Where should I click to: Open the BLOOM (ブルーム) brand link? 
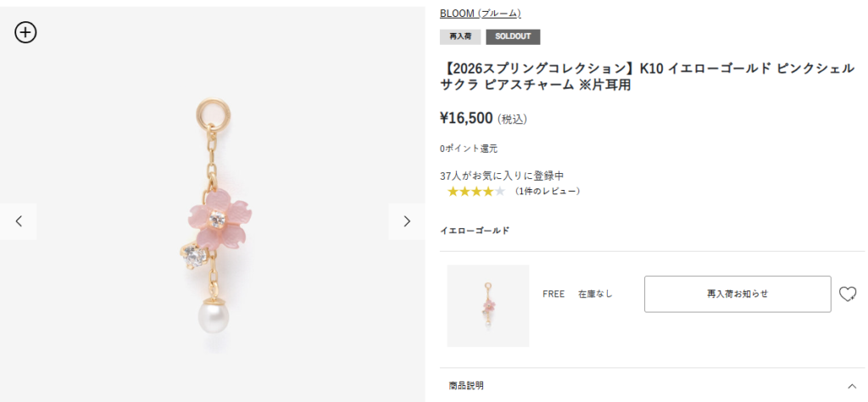coord(481,14)
